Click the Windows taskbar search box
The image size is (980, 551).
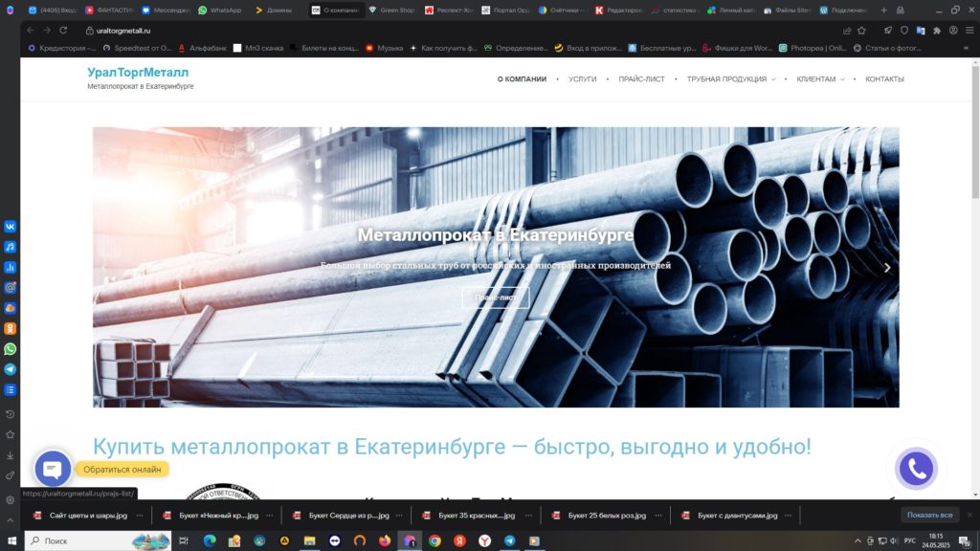(x=99, y=541)
